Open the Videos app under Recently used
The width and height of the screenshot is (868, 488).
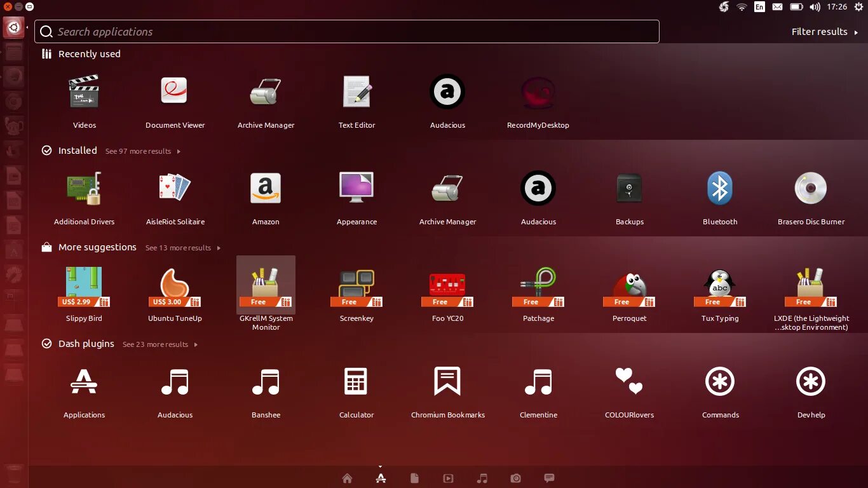[x=84, y=100]
